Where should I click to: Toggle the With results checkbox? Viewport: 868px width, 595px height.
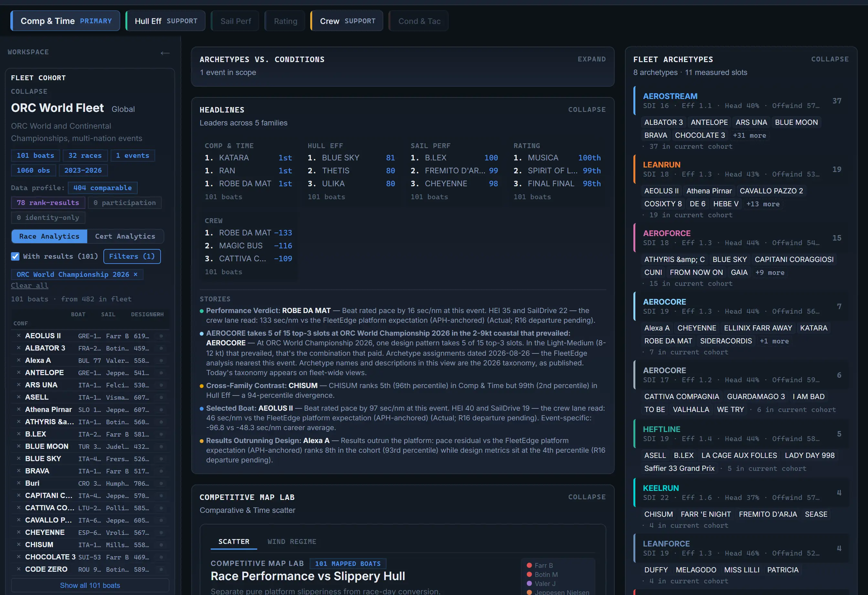click(15, 256)
